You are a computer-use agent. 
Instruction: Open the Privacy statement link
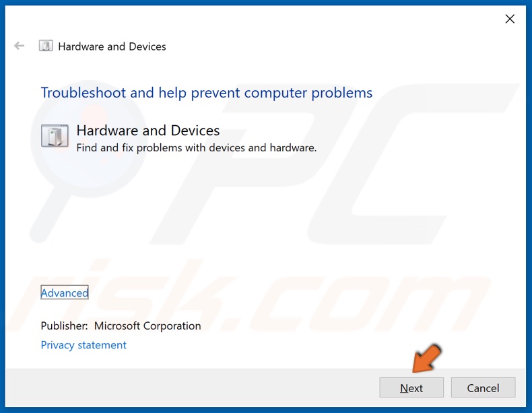click(84, 345)
